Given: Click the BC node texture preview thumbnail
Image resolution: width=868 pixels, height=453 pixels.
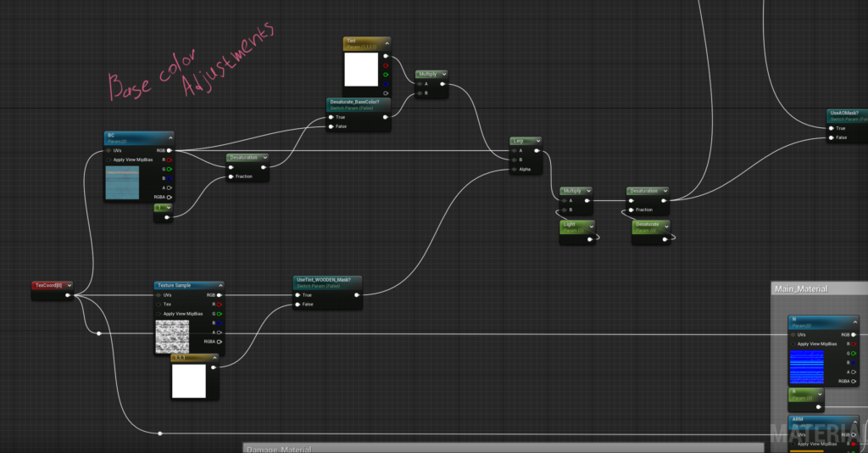Looking at the screenshot, I should click(x=122, y=182).
